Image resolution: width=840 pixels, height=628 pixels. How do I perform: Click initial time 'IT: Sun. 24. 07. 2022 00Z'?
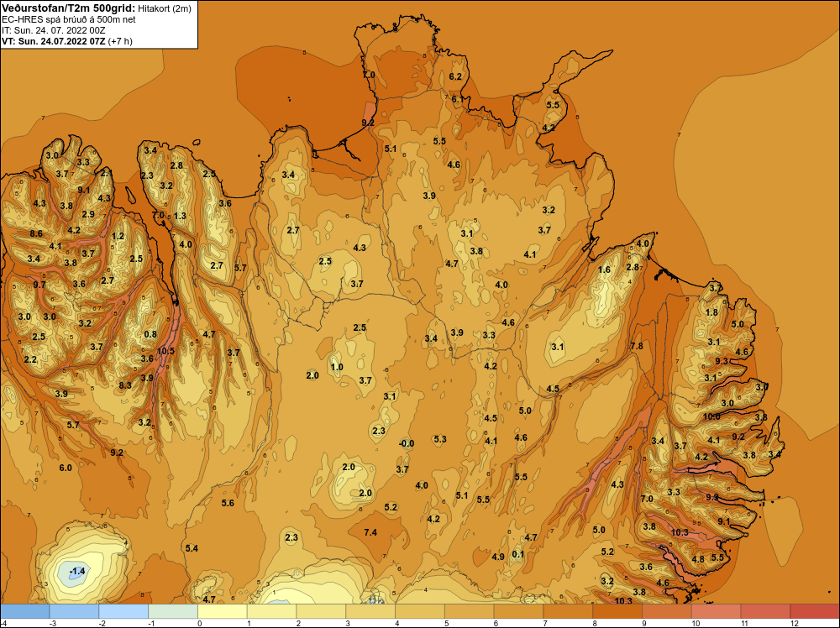(x=54, y=30)
